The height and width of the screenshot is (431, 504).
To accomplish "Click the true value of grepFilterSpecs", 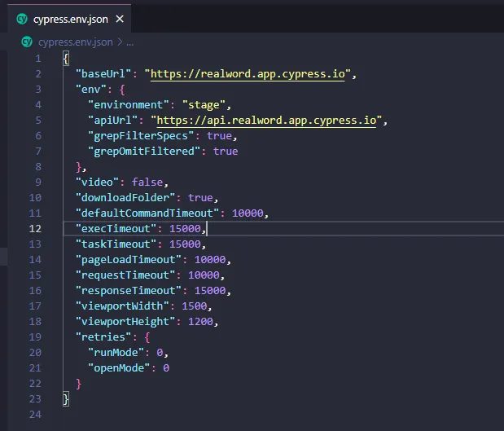I will (219, 136).
